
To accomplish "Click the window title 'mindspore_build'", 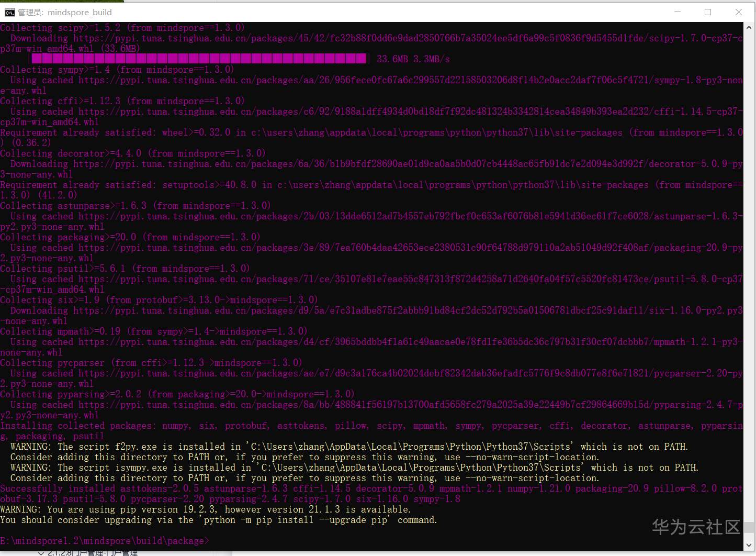I will point(80,13).
